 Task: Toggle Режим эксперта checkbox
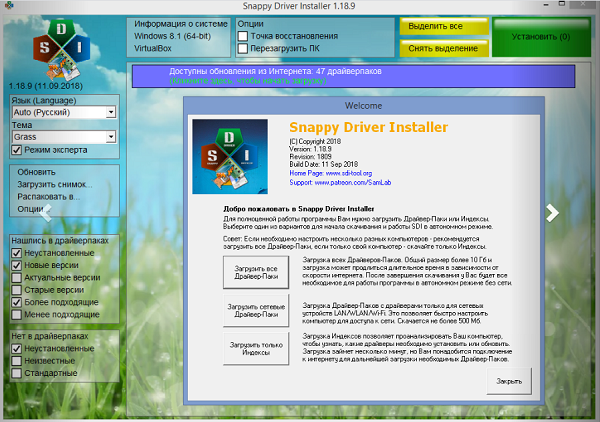click(16, 150)
